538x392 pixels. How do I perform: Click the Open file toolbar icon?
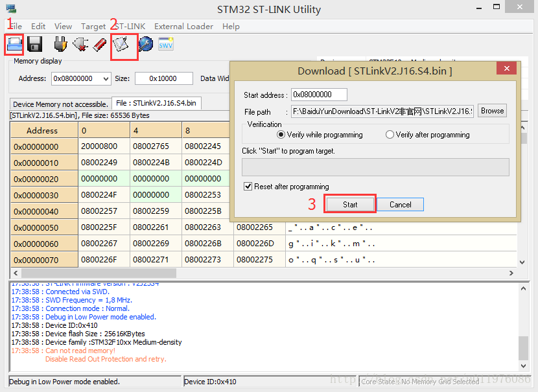(15, 44)
